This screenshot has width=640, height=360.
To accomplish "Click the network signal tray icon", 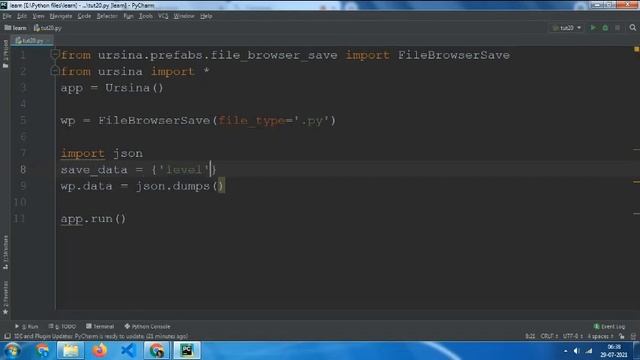I will pos(589,351).
